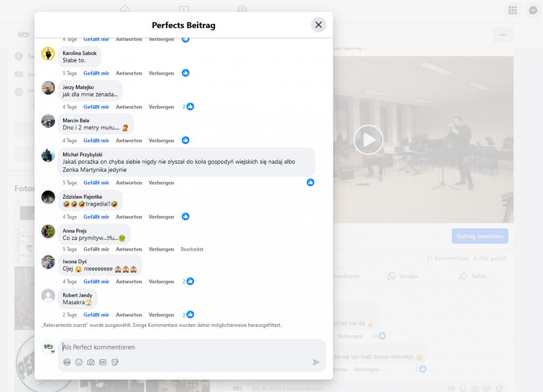Play the video in background post
Viewport: 543px width, 392px height.
(368, 140)
